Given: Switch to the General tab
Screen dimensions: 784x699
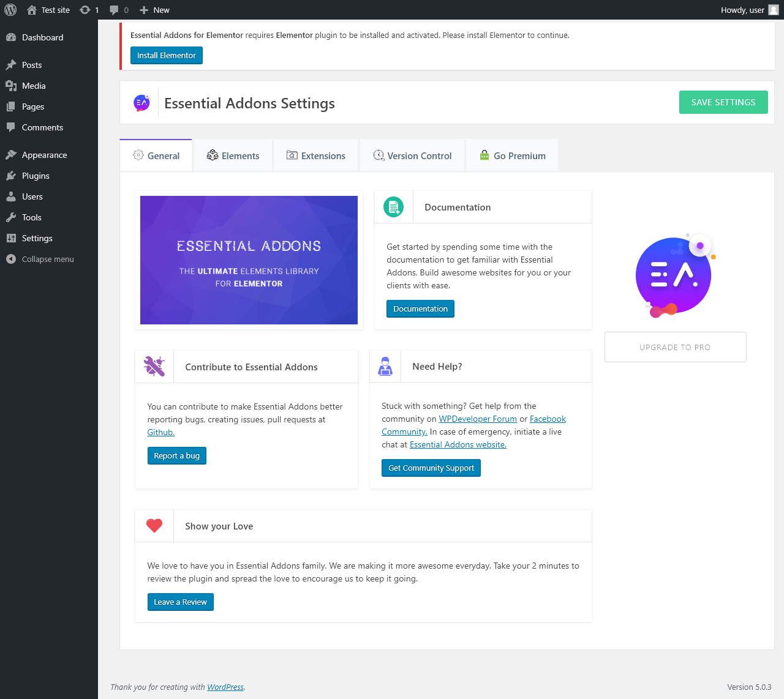Looking at the screenshot, I should point(156,155).
